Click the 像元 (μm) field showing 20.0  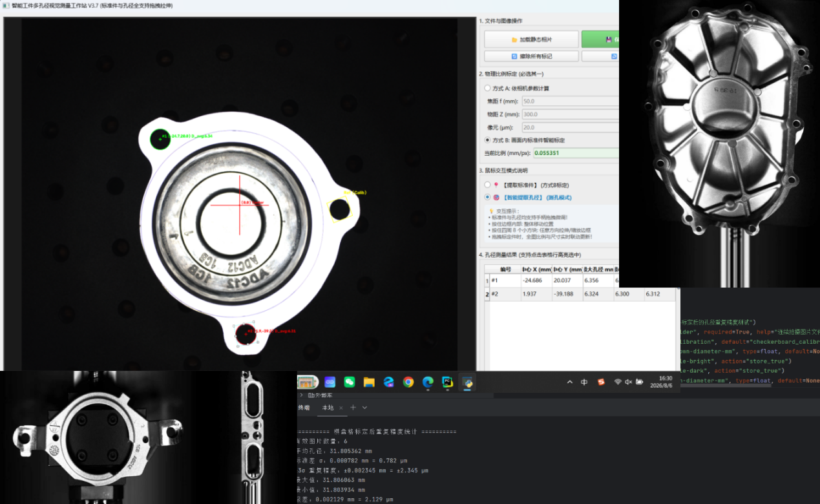[x=570, y=127]
